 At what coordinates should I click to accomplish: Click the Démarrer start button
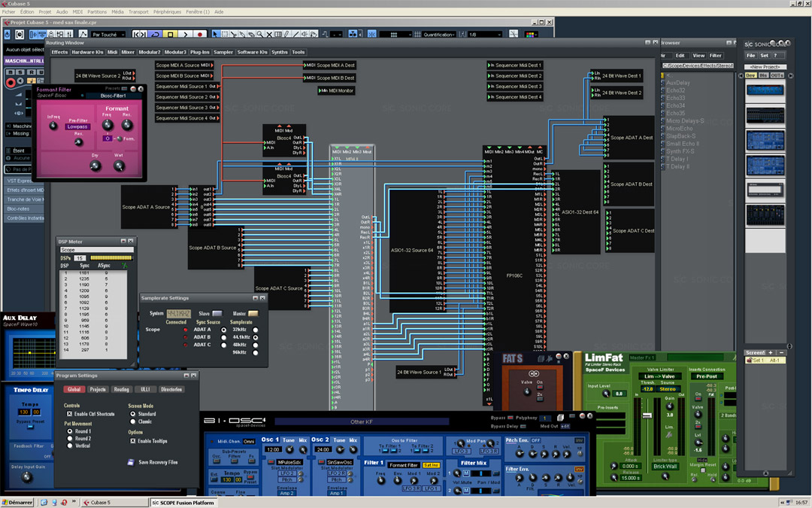pyautogui.click(x=17, y=502)
